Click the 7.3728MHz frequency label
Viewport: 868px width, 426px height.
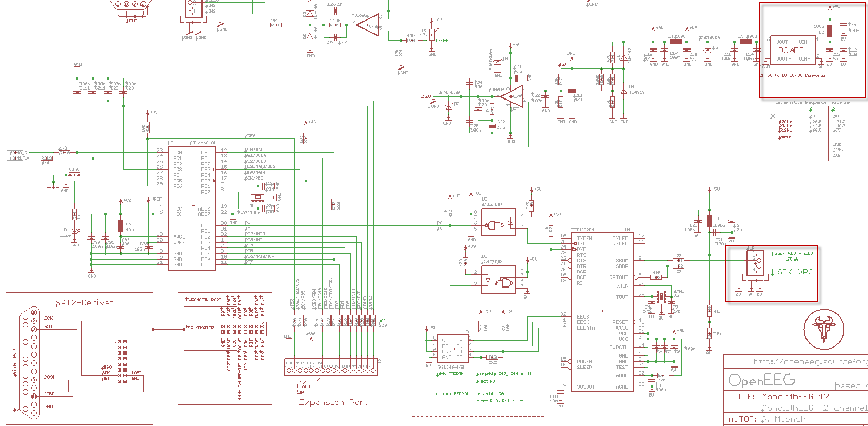(248, 212)
